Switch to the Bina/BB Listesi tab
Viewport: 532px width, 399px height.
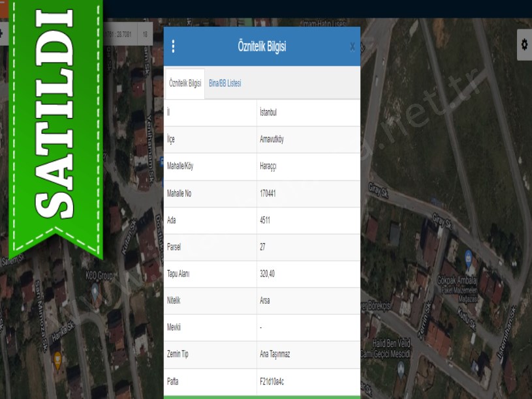[x=225, y=83]
